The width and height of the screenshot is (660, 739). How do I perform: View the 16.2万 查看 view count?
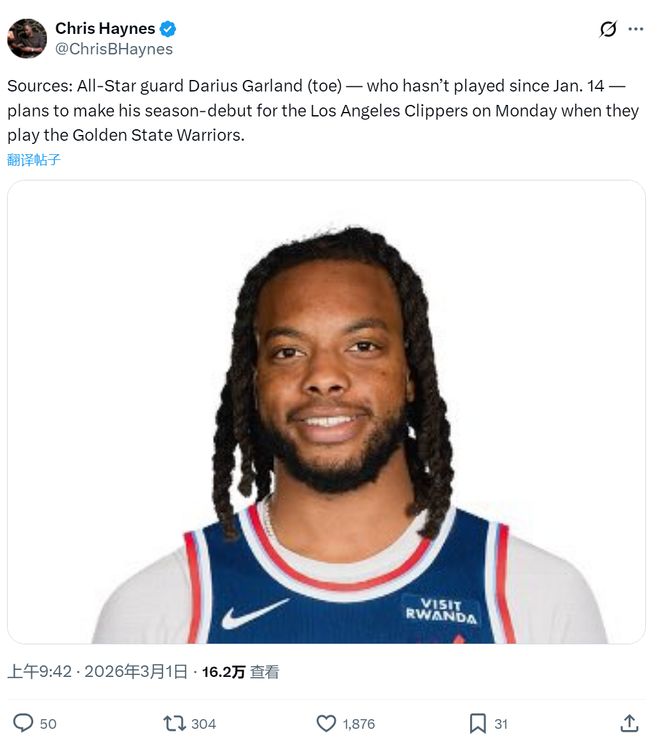click(x=240, y=672)
